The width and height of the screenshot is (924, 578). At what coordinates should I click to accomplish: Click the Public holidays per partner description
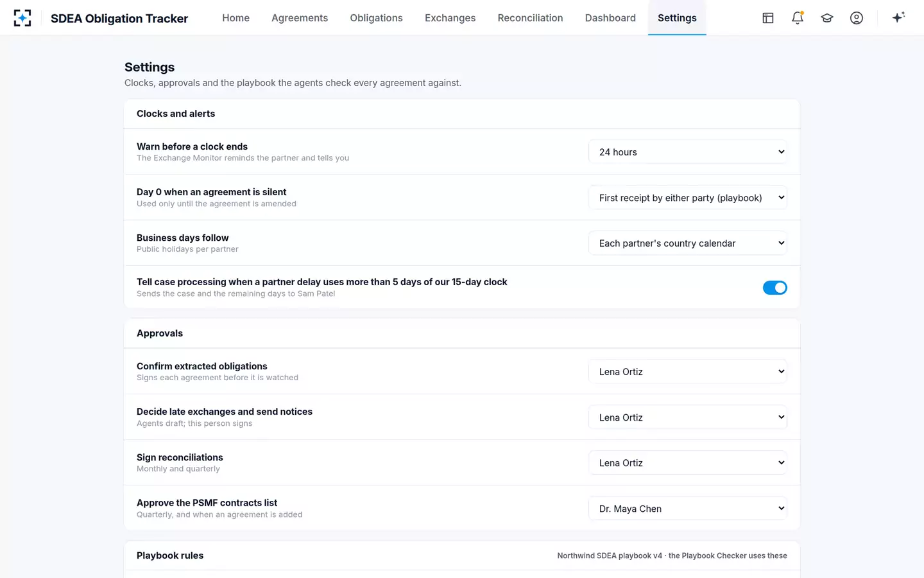pyautogui.click(x=187, y=249)
